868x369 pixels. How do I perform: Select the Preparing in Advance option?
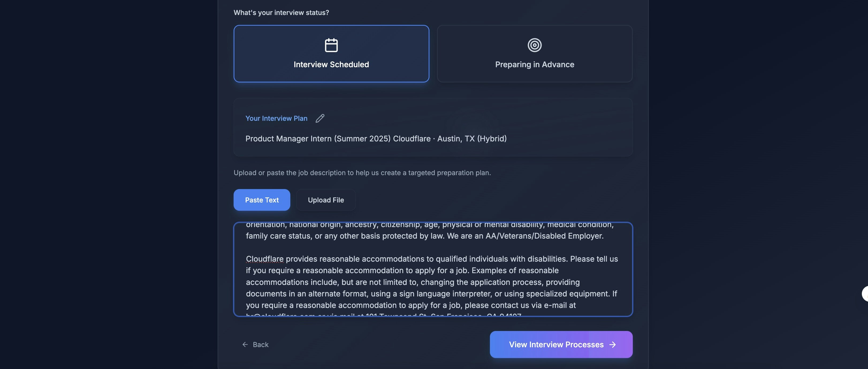coord(534,54)
